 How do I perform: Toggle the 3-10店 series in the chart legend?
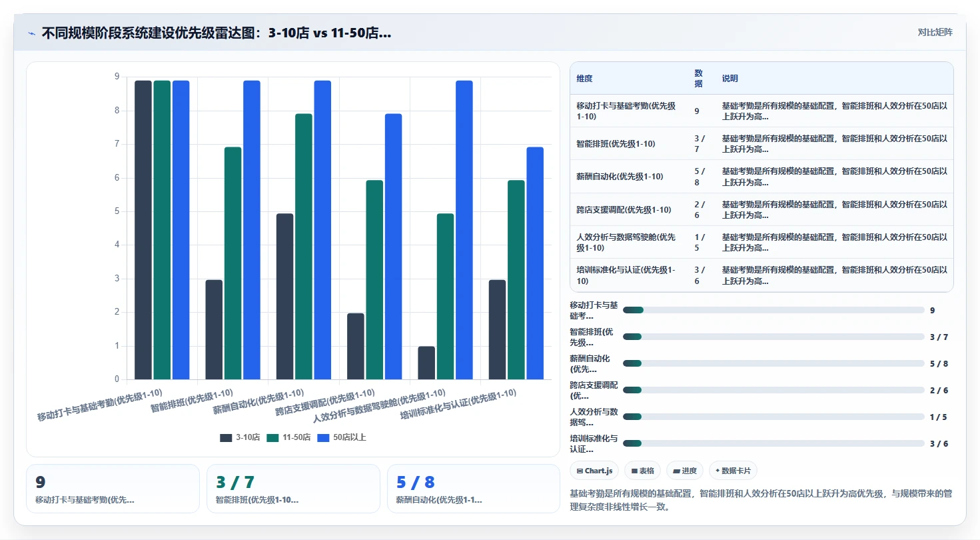pos(240,438)
